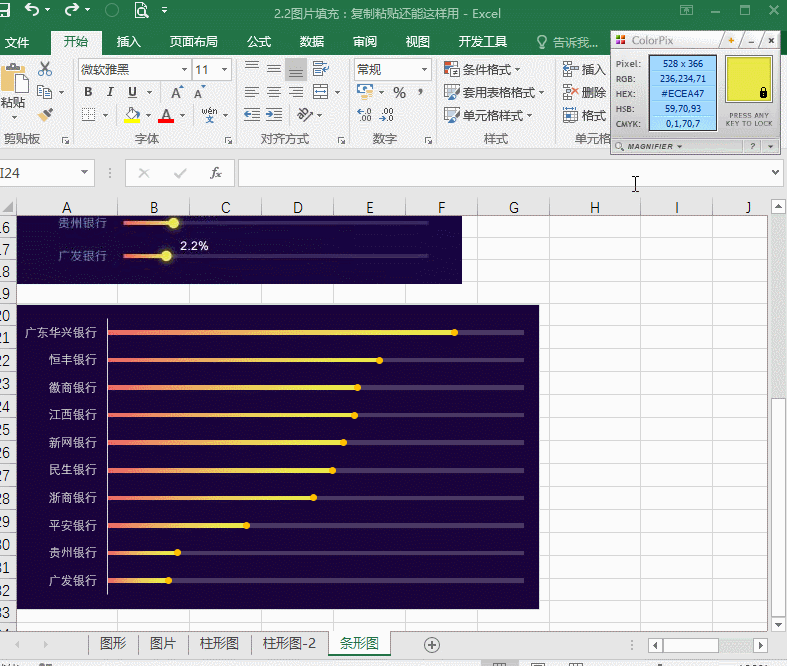Cut selection with scissors icon

pos(45,69)
